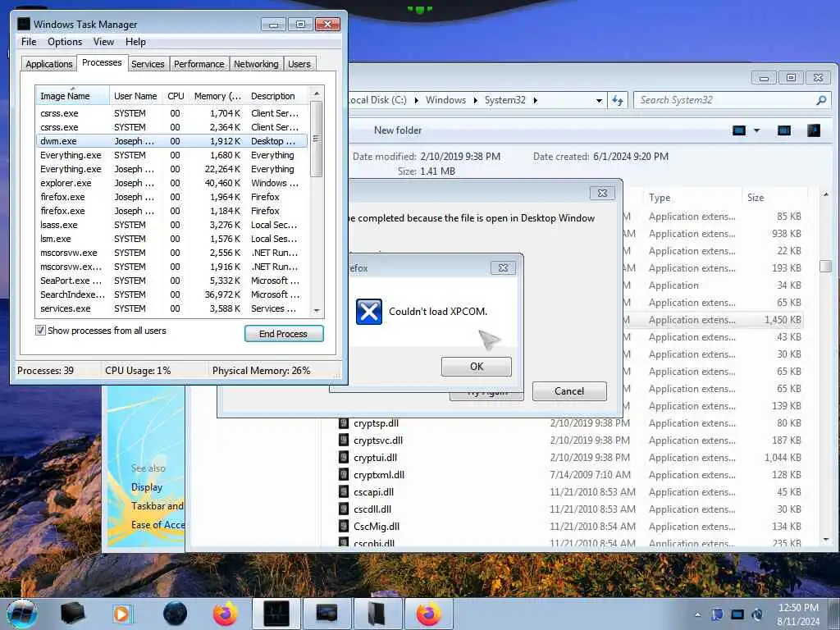This screenshot has width=840, height=630.
Task: Expand the arrow after Windows breadcrumb
Action: pos(475,100)
